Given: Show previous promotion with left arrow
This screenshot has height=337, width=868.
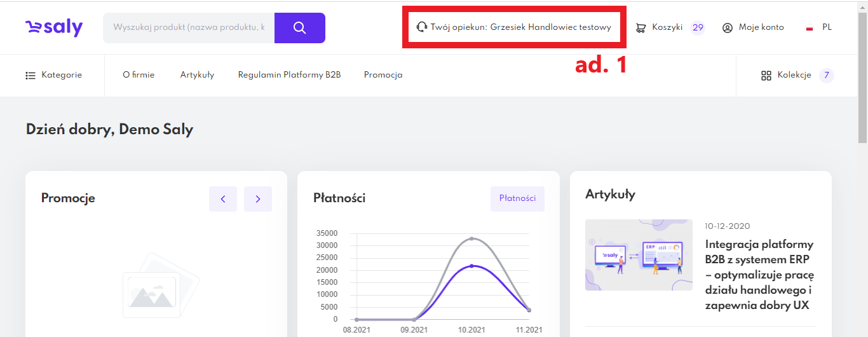Looking at the screenshot, I should coord(223,199).
